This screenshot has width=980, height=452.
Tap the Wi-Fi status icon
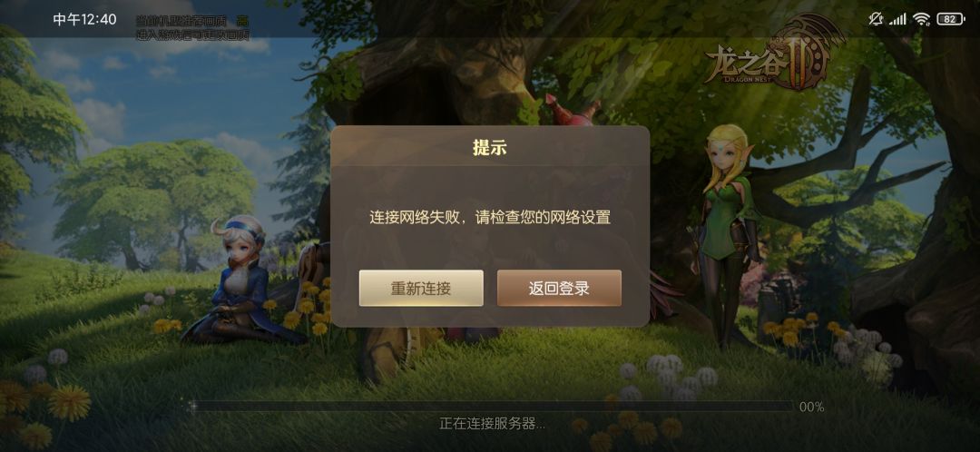pos(921,19)
